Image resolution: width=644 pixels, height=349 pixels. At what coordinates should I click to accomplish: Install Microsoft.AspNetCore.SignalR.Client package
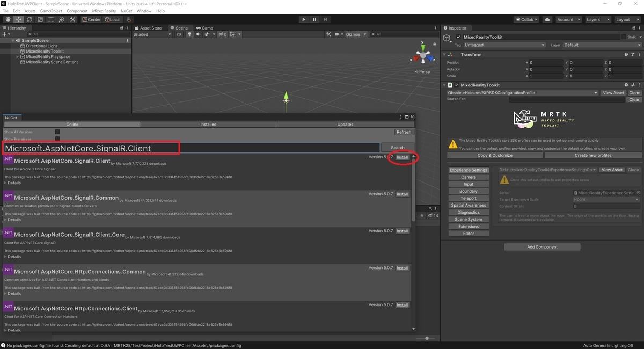402,157
